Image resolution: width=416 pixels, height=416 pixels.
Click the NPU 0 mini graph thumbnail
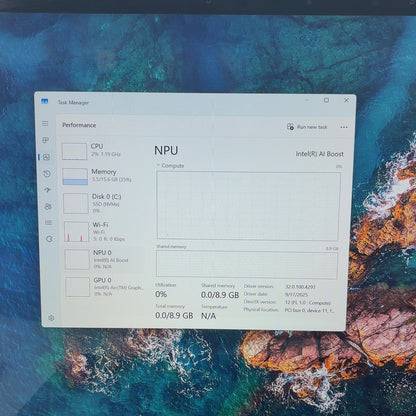77,259
